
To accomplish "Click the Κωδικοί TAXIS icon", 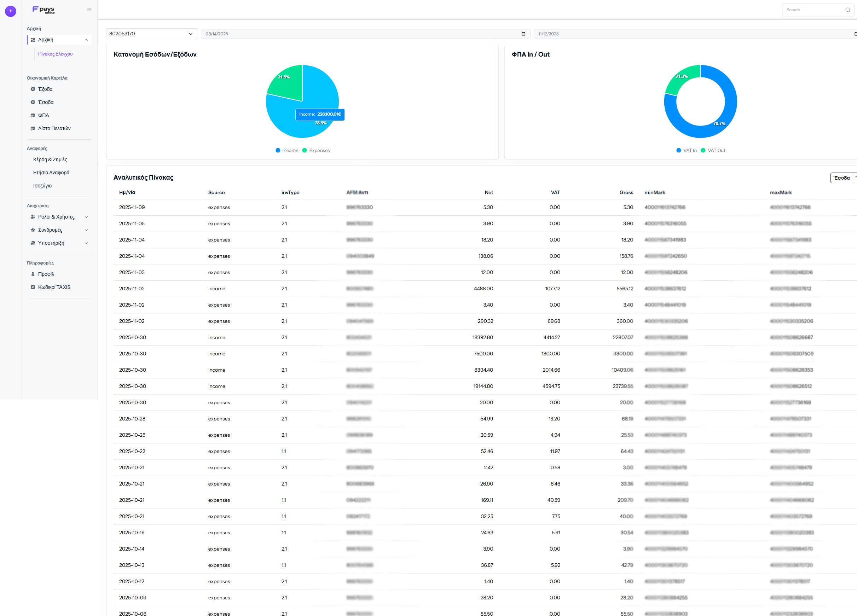I will (33, 287).
